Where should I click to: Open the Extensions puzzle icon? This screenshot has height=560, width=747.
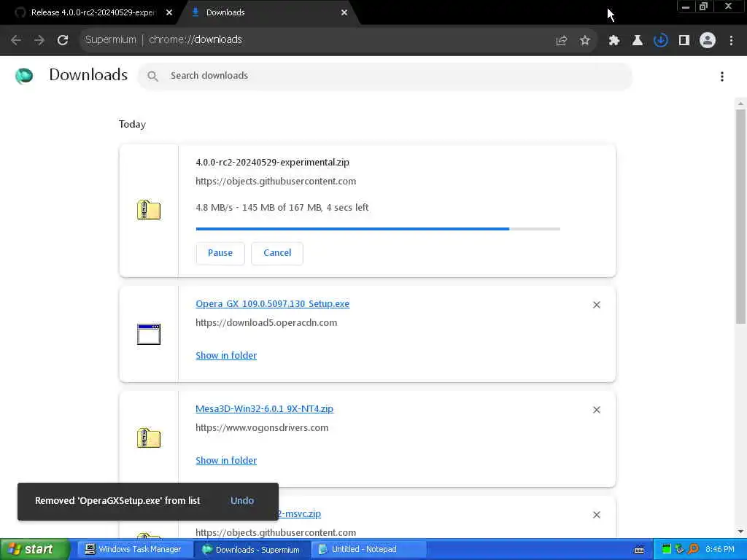(614, 41)
